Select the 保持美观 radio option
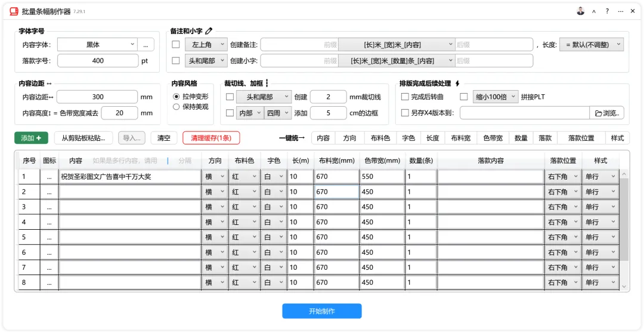This screenshot has height=333, width=644. (176, 107)
